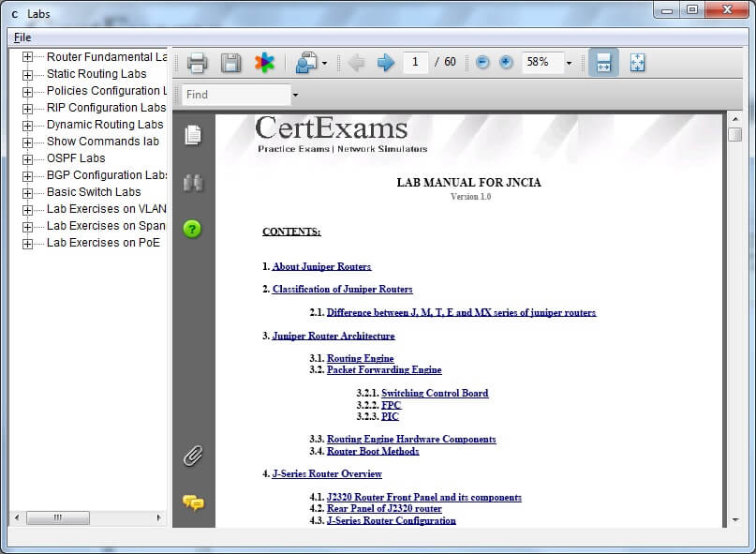Open Routing Engine Hardware Components link
Screen dimensions: 756x554
(411, 439)
